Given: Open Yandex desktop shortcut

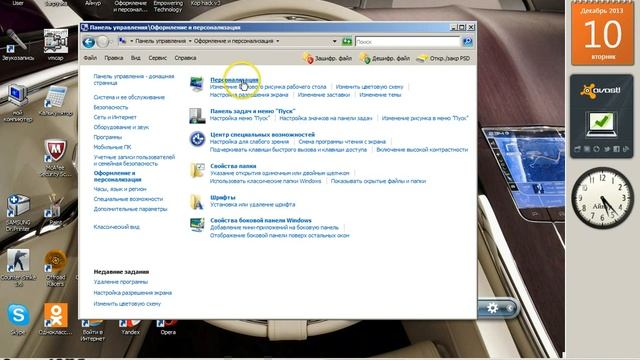Looking at the screenshot, I should click(x=130, y=328).
